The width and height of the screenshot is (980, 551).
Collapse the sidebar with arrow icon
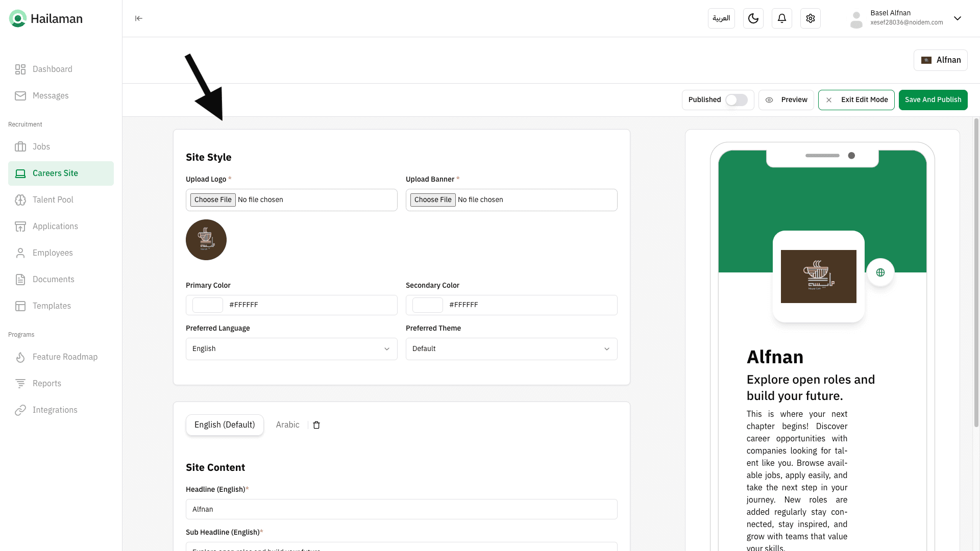138,18
